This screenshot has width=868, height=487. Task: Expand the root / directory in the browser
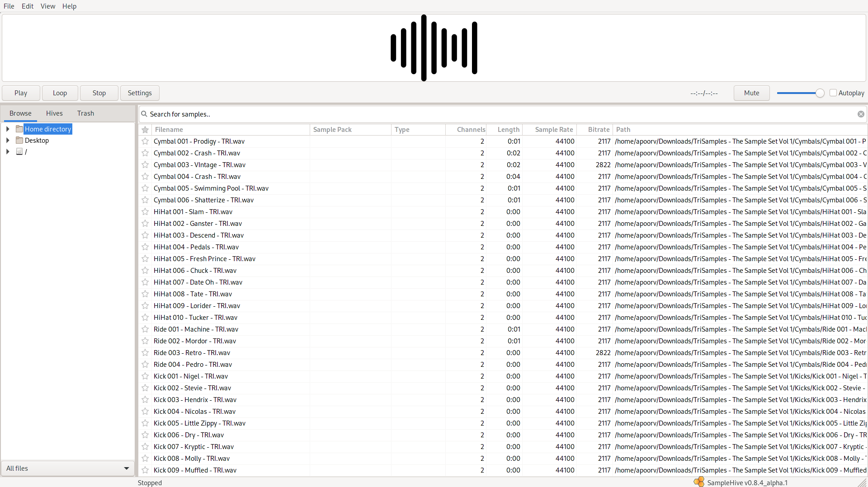(x=7, y=152)
